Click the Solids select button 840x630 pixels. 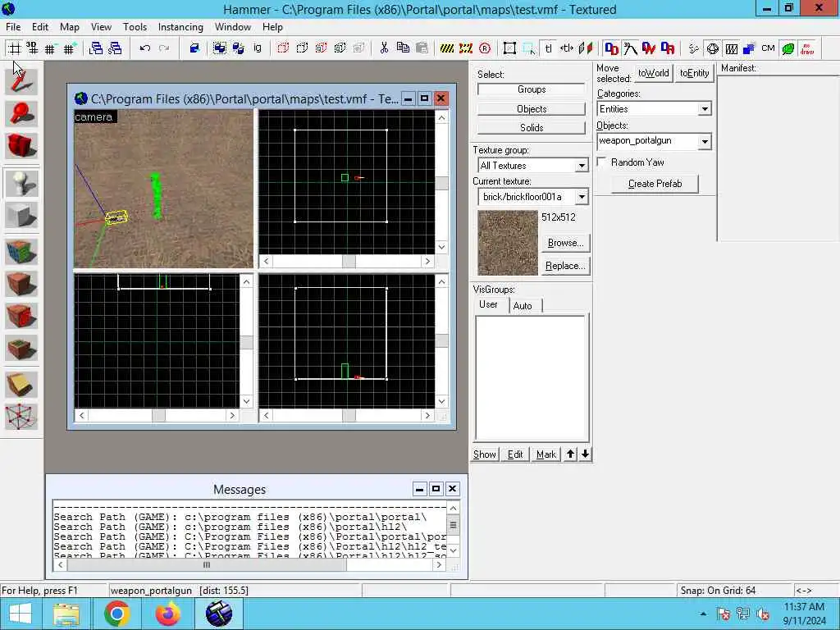click(532, 127)
